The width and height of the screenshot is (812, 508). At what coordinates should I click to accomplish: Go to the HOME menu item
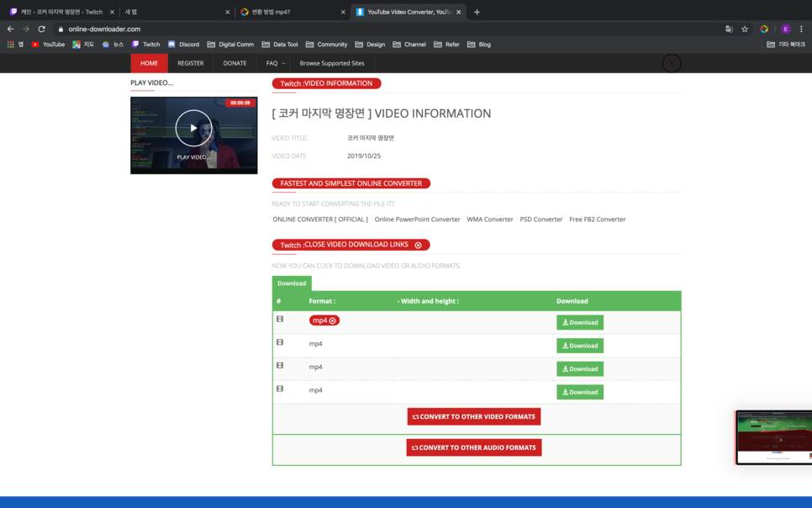click(149, 63)
